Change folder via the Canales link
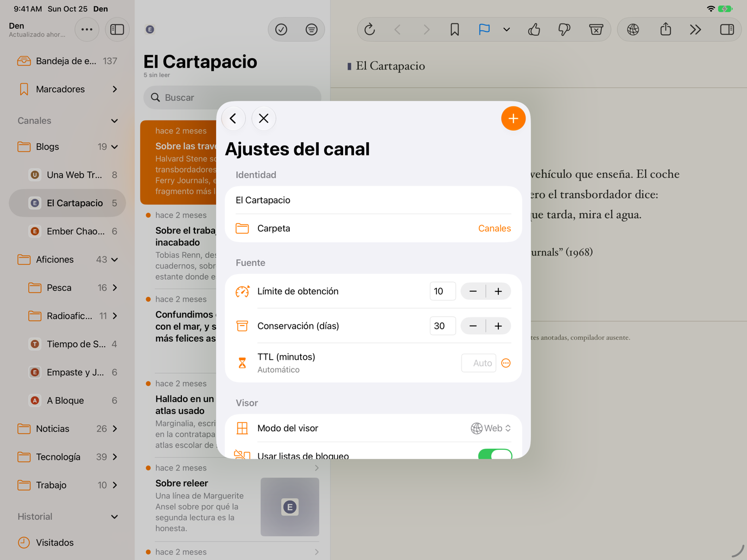Screen dimensions: 747x560 [495, 228]
